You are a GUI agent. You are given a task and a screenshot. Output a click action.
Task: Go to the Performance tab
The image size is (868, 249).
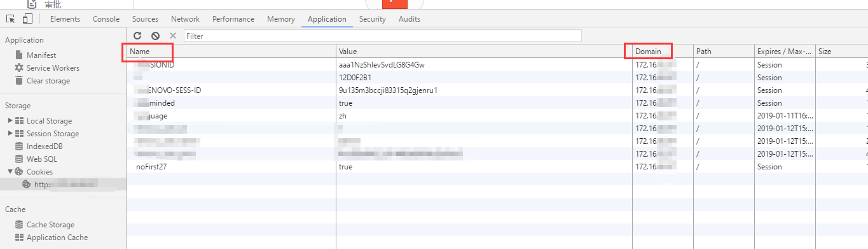(233, 19)
